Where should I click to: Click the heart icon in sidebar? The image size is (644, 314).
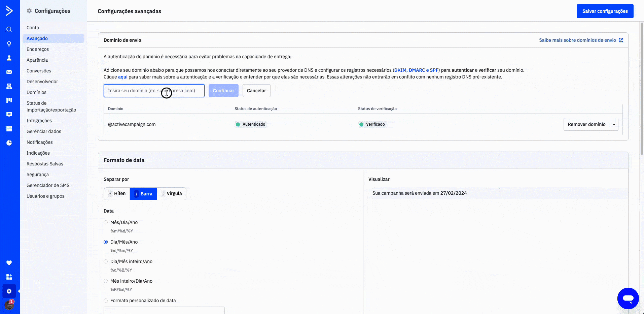[9, 263]
